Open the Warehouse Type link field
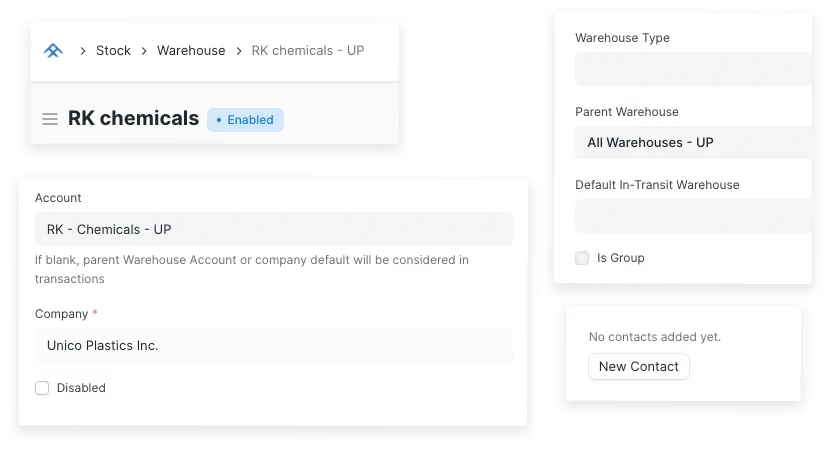Image resolution: width=826 pixels, height=450 pixels. 692,69
